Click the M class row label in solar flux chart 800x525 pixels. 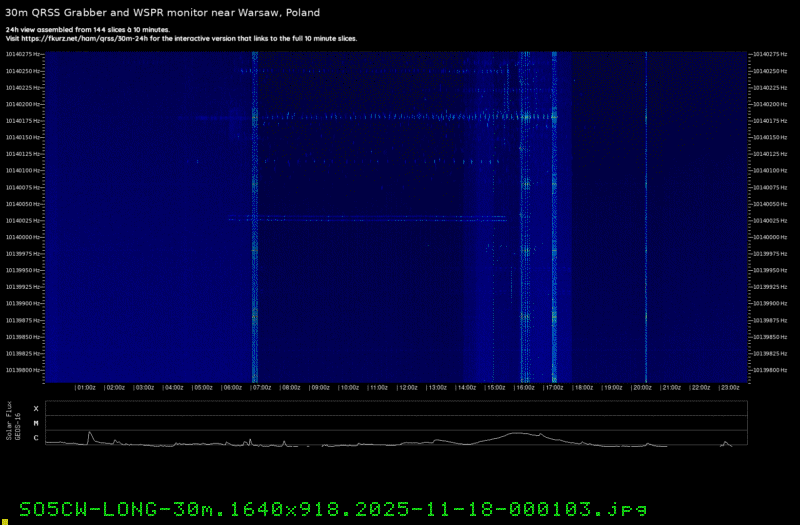coord(36,423)
